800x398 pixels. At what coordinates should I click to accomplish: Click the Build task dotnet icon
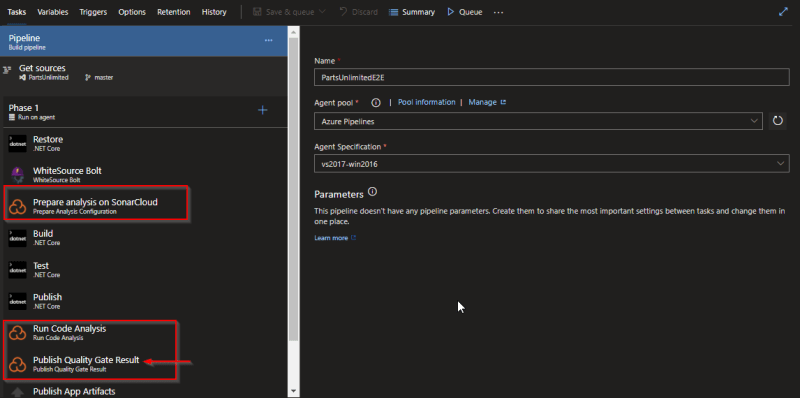tap(18, 238)
